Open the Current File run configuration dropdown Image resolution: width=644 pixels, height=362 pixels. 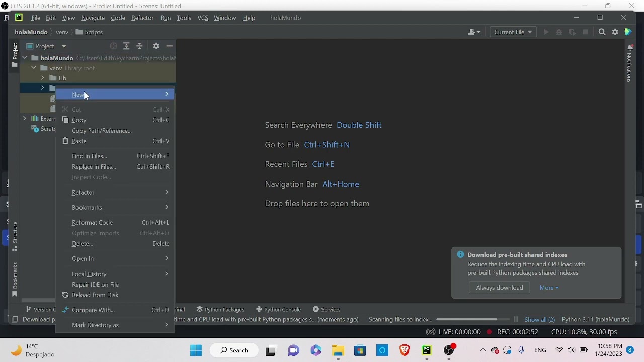coord(513,32)
